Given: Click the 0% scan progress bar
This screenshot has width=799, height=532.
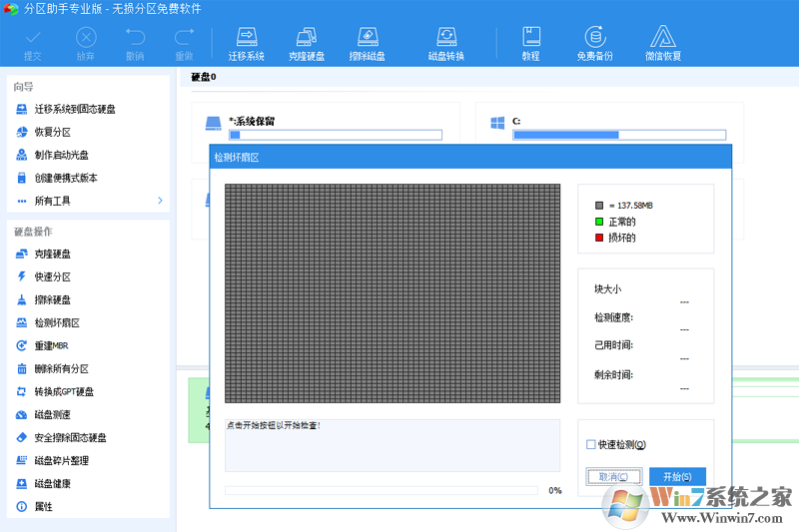Looking at the screenshot, I should 382,490.
